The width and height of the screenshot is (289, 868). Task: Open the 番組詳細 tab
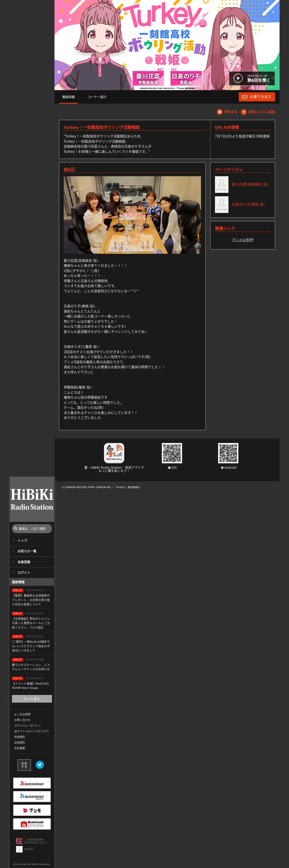point(68,97)
